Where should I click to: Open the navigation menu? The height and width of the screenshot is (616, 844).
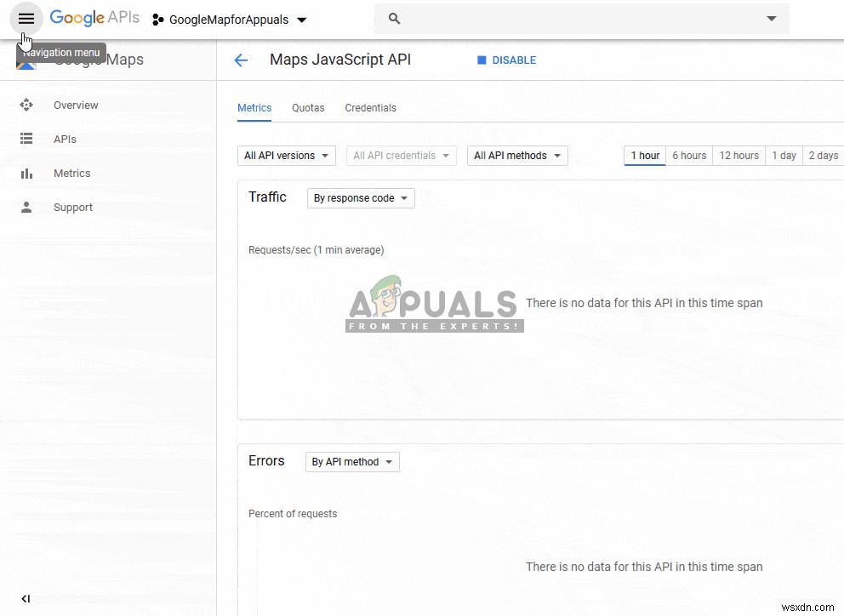click(x=26, y=19)
